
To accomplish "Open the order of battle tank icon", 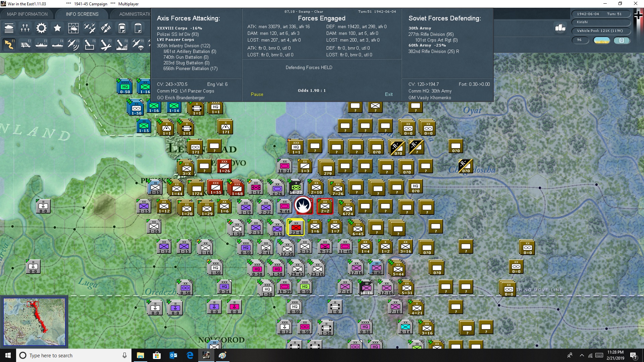I will (9, 28).
